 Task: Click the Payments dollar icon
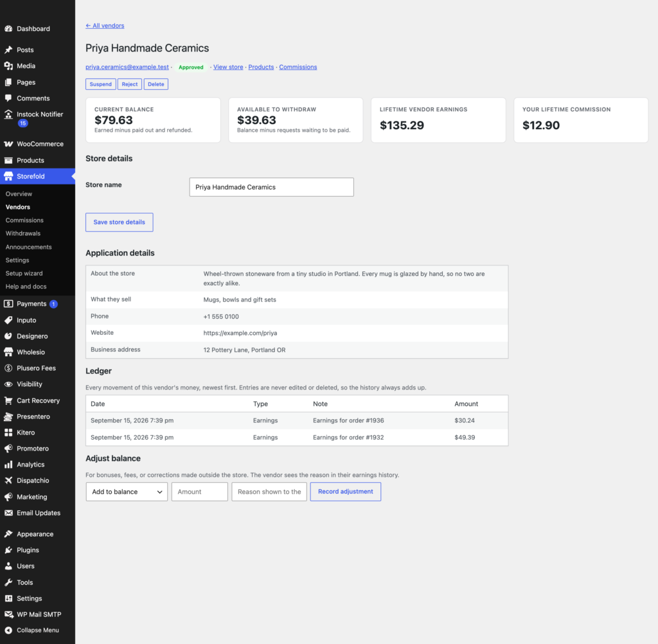[x=8, y=303]
